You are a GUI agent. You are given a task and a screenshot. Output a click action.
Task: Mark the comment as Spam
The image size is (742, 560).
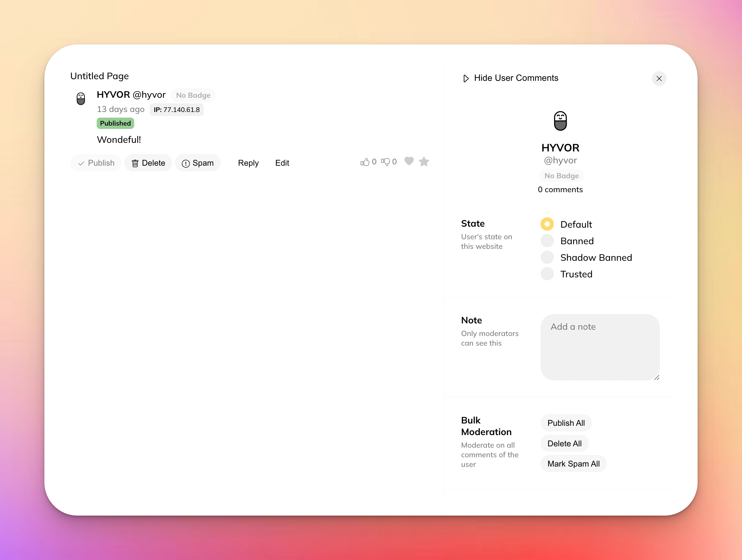coord(197,163)
